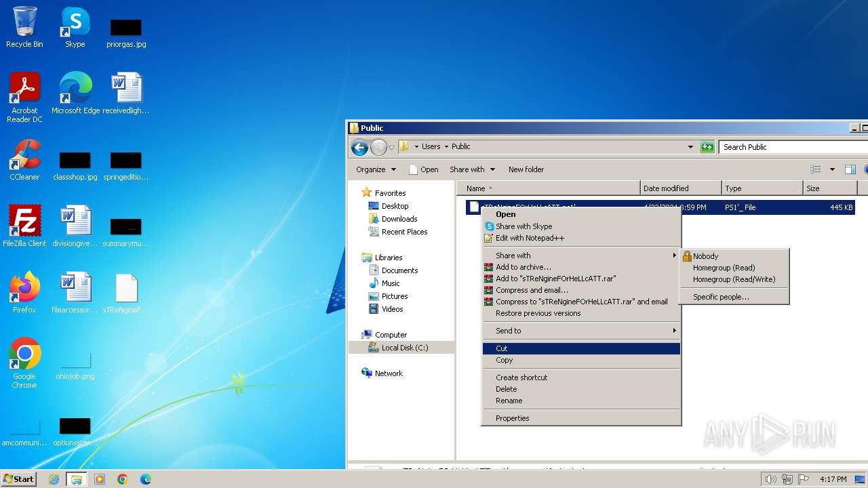
Task: Choose Delete in the context menu
Action: coord(580,389)
